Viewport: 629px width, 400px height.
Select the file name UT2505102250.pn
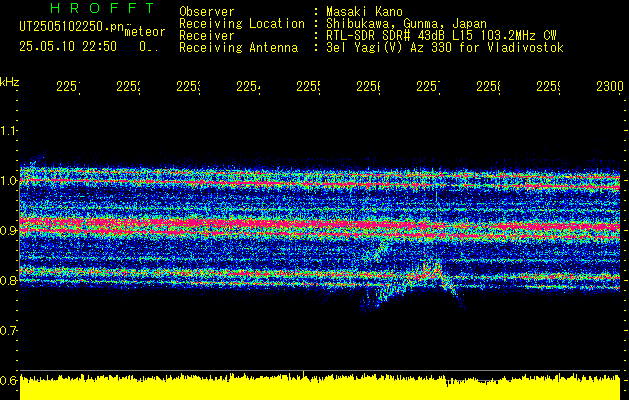[x=72, y=26]
